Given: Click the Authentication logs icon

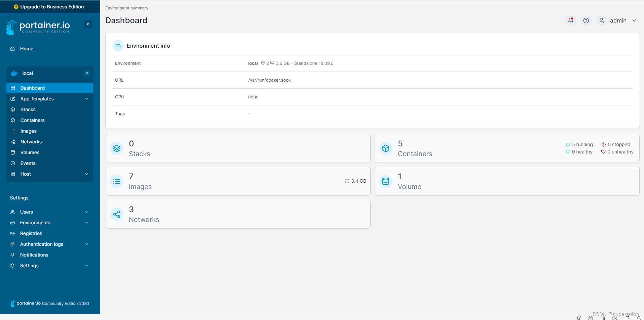Looking at the screenshot, I should pos(12,244).
